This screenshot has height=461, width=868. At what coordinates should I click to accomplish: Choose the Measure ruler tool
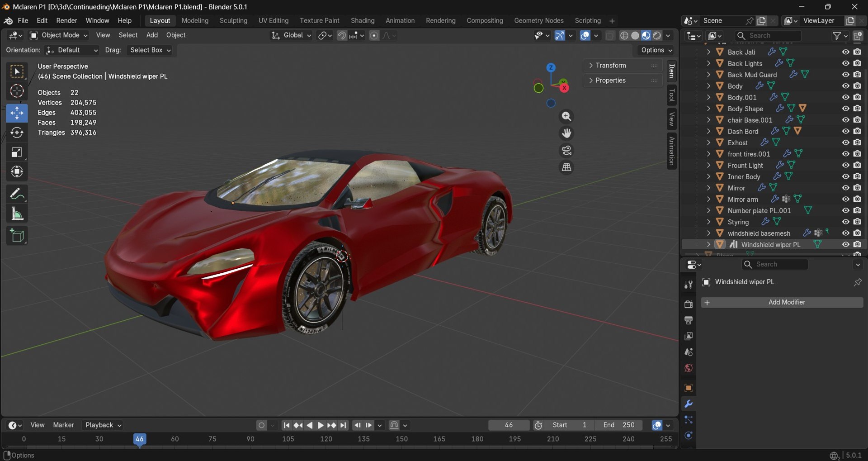[x=17, y=214]
